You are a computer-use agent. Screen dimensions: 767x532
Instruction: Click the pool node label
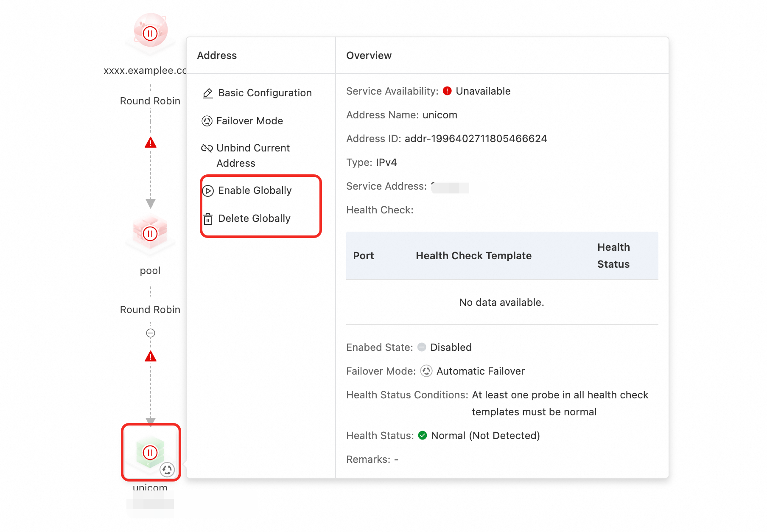(150, 271)
